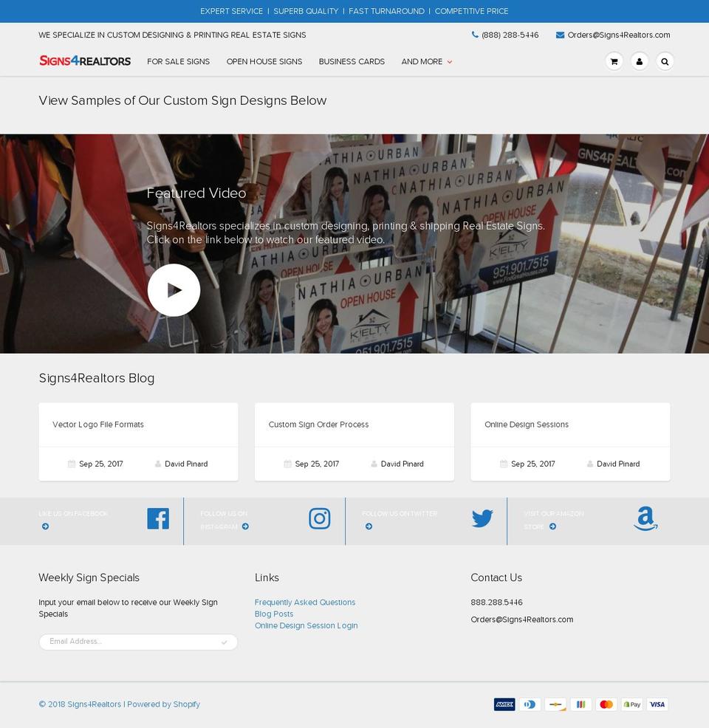
Task: Click the phone icon beside (888) 288-5446
Action: point(475,35)
